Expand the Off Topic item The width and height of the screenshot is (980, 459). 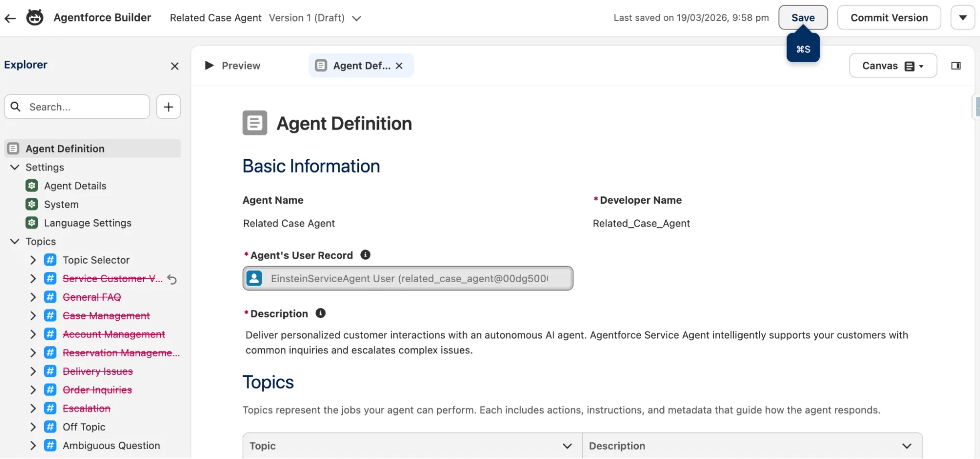(33, 427)
